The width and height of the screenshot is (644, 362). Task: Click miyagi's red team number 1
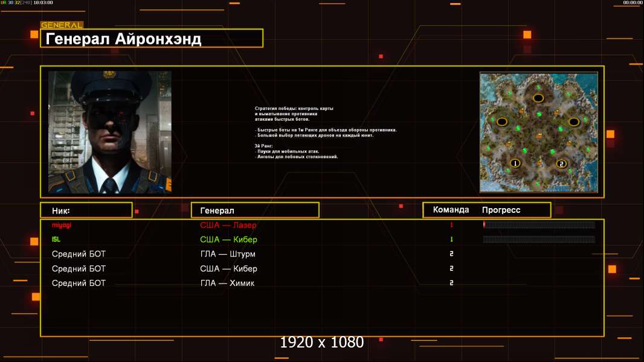[x=451, y=224]
